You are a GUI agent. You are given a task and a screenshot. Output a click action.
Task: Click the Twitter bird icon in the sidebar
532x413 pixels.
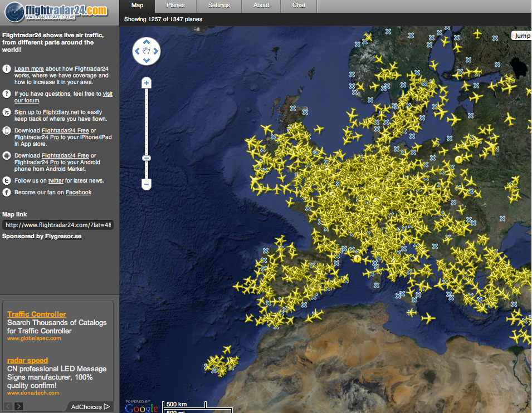click(7, 181)
